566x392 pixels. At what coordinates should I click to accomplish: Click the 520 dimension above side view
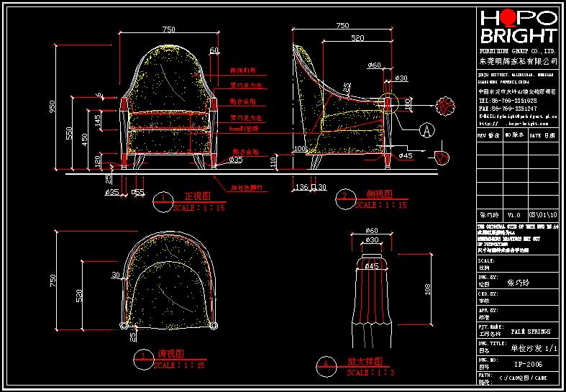[x=357, y=38]
